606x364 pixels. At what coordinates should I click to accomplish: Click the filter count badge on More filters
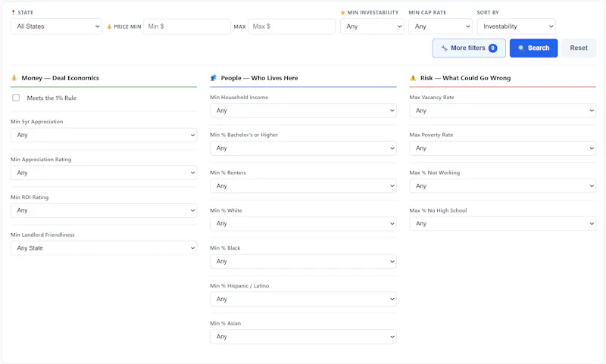pyautogui.click(x=493, y=48)
